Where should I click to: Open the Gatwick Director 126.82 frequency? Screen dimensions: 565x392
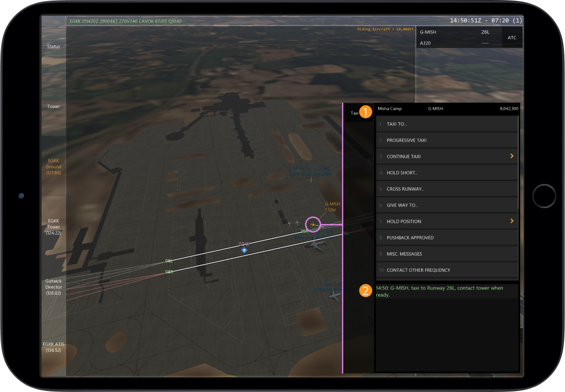(x=53, y=287)
